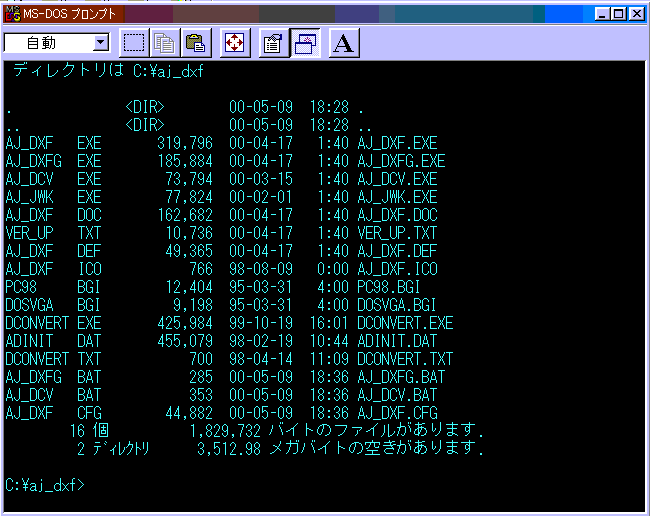Click the file size 455,079

184,341
